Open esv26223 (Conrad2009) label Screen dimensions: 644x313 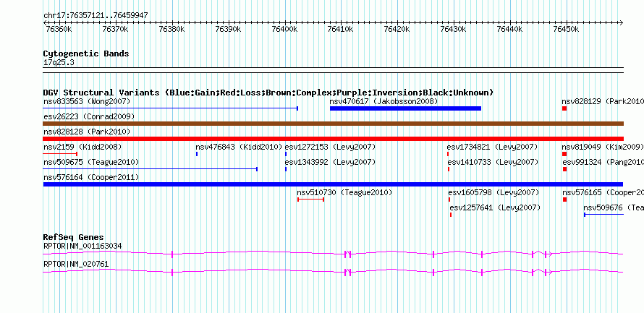[x=89, y=116]
